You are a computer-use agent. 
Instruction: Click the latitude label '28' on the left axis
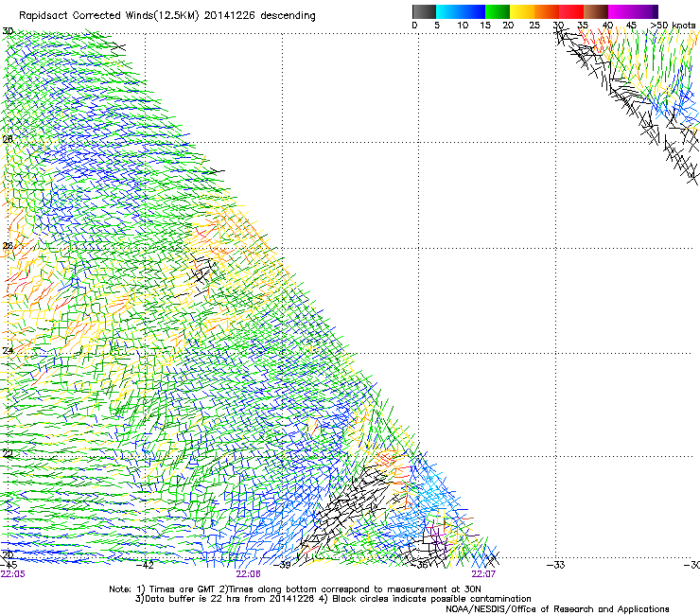(x=8, y=139)
